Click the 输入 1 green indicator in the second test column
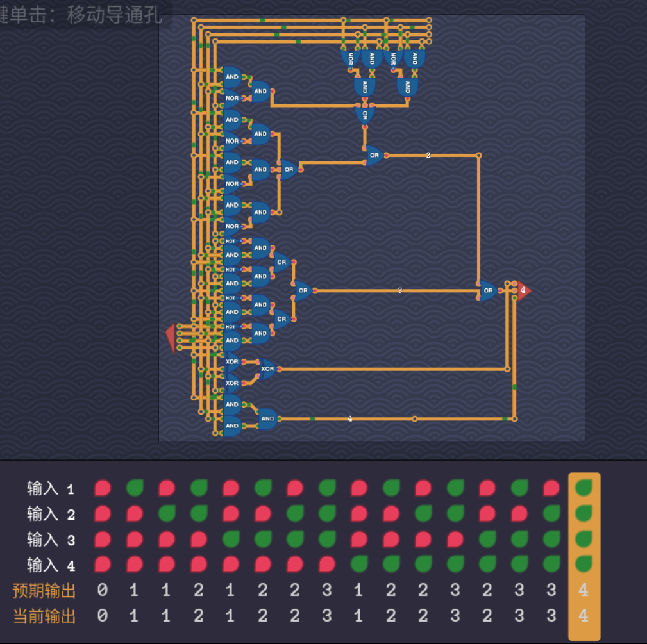Screen dimensions: 647x644 coord(135,488)
